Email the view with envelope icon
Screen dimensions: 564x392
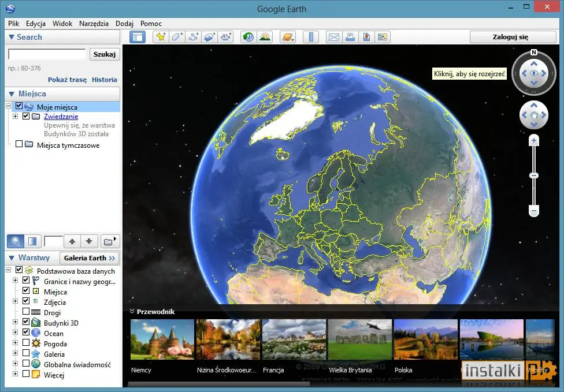coord(334,37)
